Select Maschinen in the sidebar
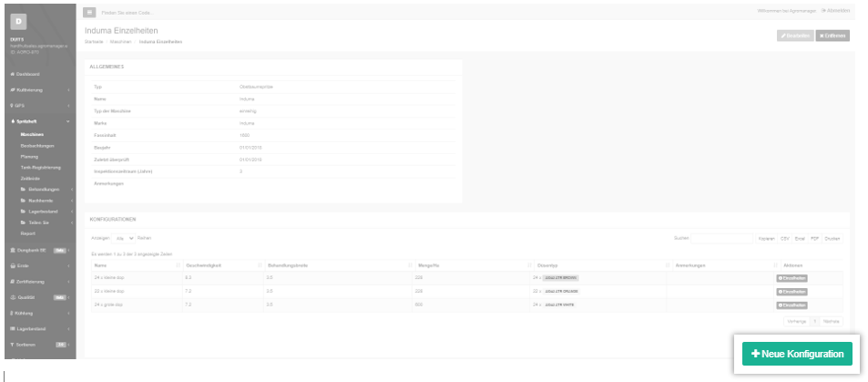The height and width of the screenshot is (382, 868). [x=32, y=134]
